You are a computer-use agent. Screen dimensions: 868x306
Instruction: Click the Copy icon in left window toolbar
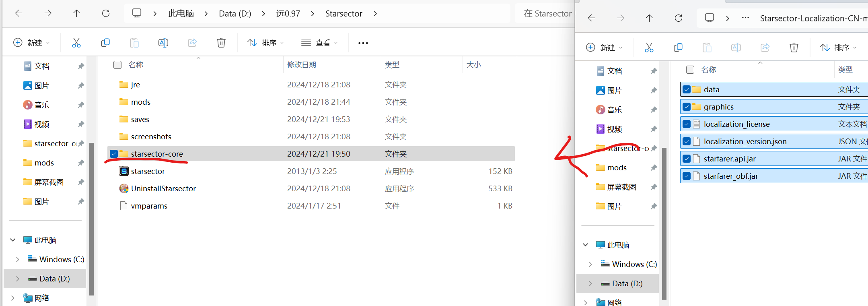tap(105, 43)
